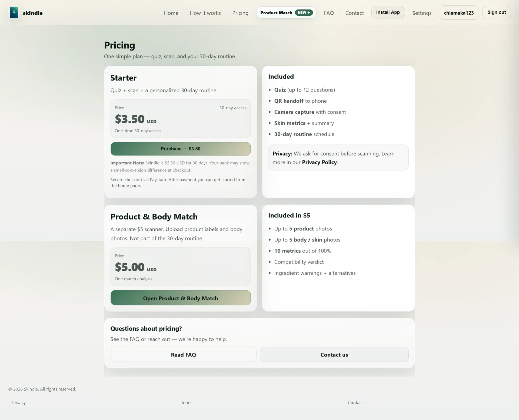Click '10 metrics out of 100%' item
Screen dimensions: 519x420
tap(302, 251)
